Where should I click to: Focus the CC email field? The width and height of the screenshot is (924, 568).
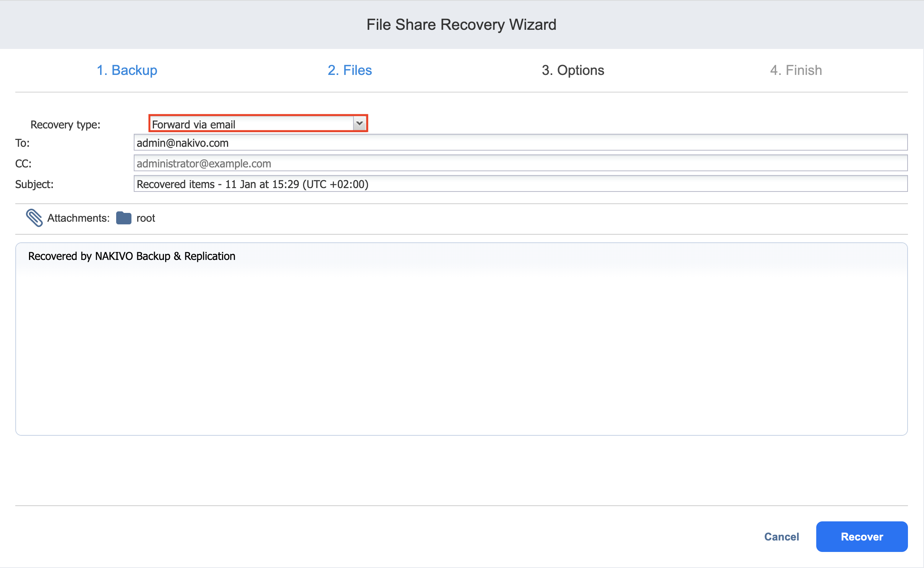pos(520,164)
